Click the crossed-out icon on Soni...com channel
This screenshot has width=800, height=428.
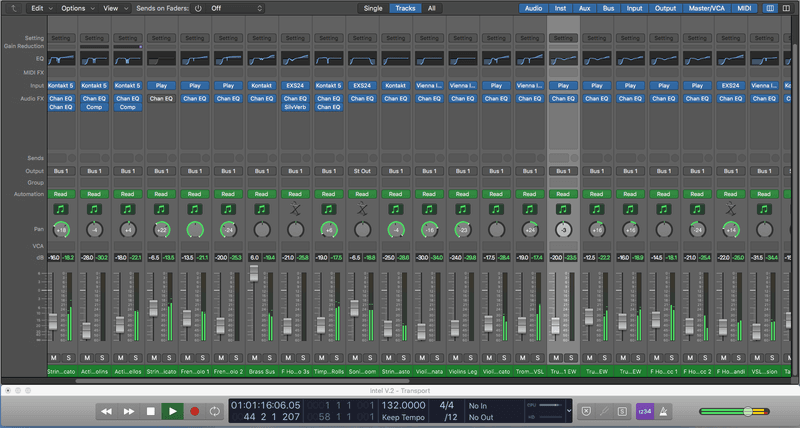pos(362,209)
